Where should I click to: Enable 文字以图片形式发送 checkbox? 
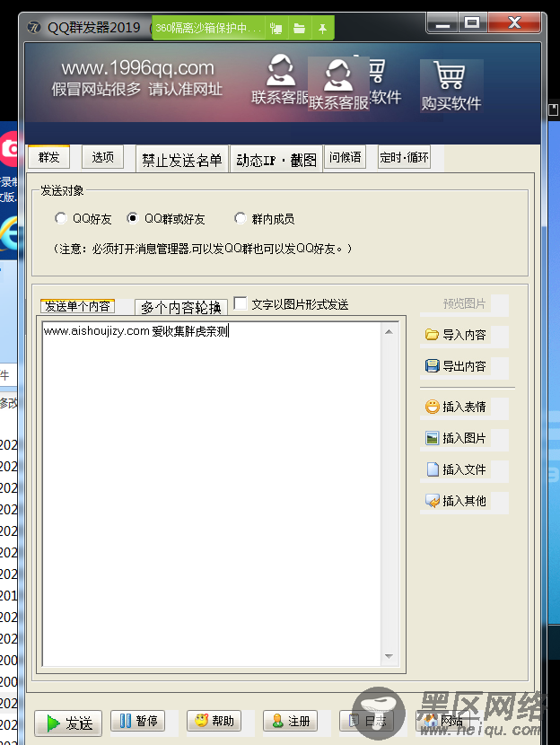point(241,303)
